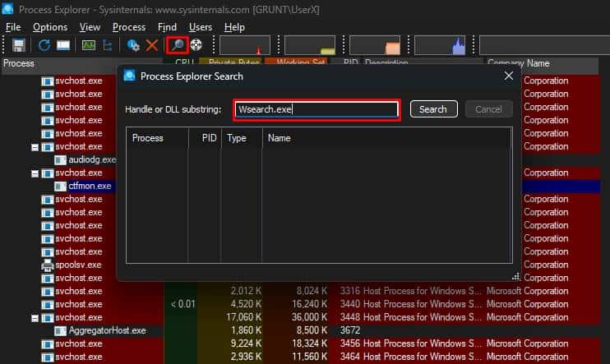Open the System Information window icon

pos(63,45)
